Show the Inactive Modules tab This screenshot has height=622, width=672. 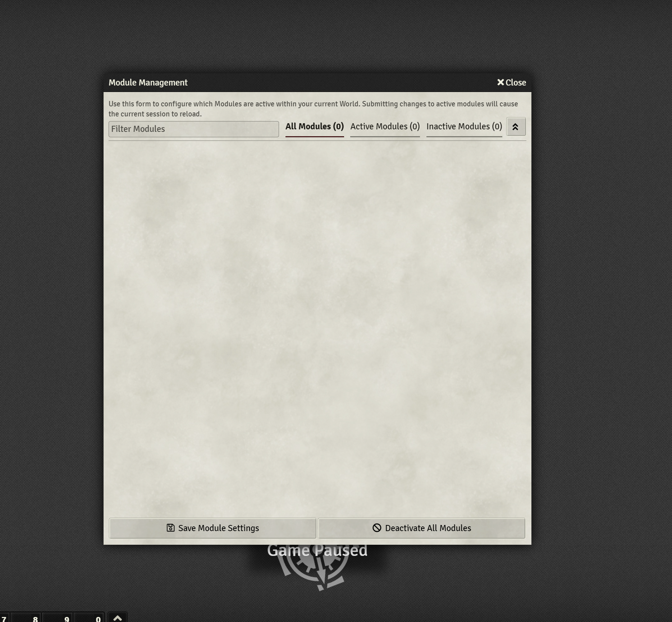click(464, 127)
